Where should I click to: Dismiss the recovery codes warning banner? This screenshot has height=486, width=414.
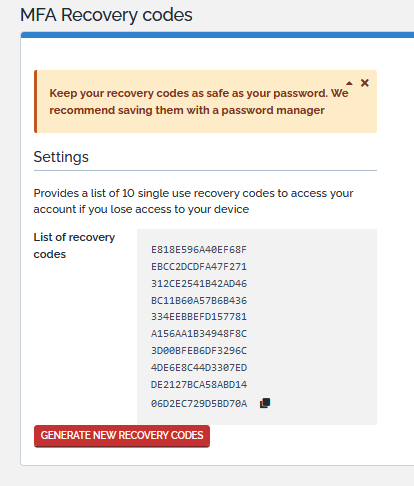click(365, 83)
